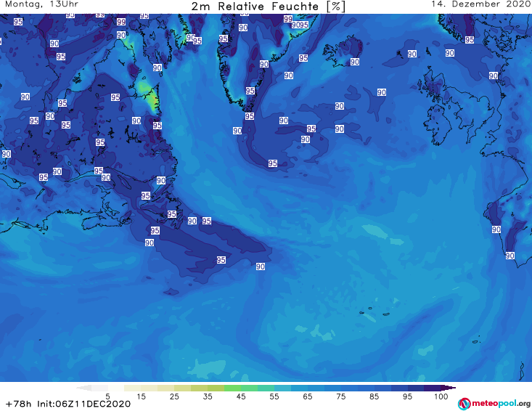Click the legend value '75'
Screen dimensions: 532x411
coord(340,396)
